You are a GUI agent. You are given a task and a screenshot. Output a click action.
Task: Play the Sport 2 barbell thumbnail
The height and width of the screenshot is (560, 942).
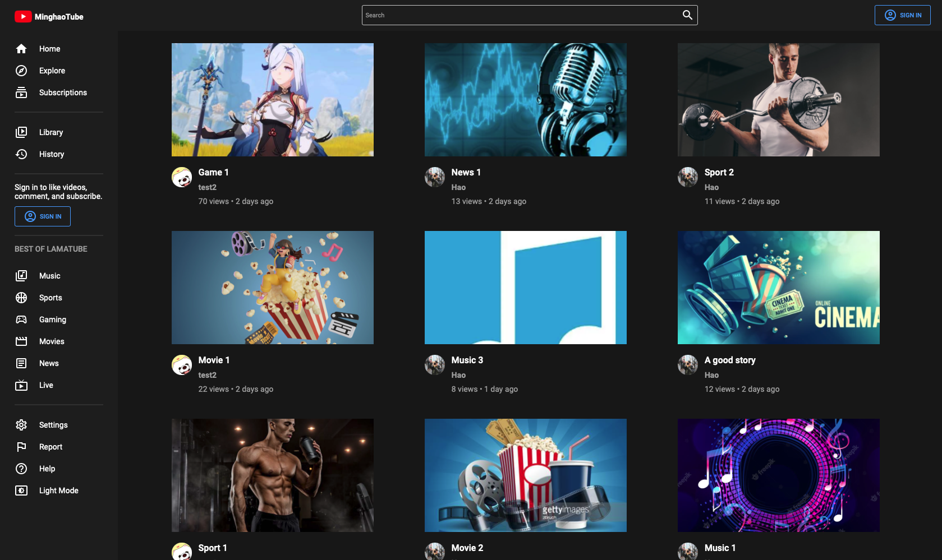[x=779, y=100]
